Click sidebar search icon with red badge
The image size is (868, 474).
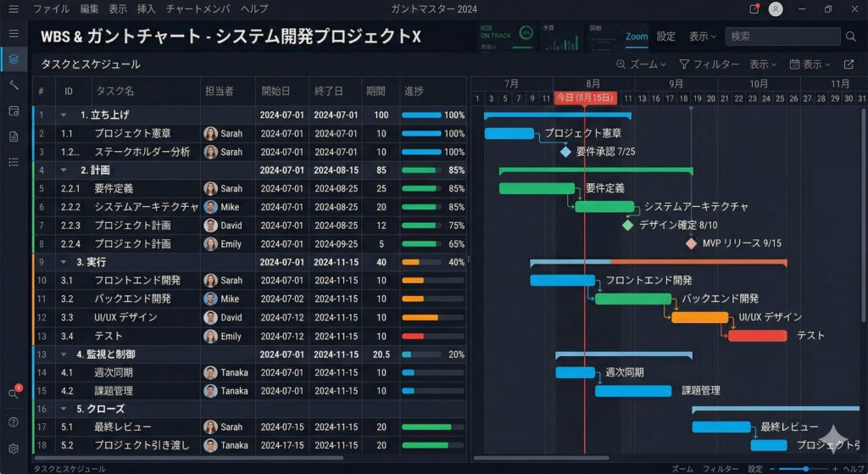[x=14, y=393]
